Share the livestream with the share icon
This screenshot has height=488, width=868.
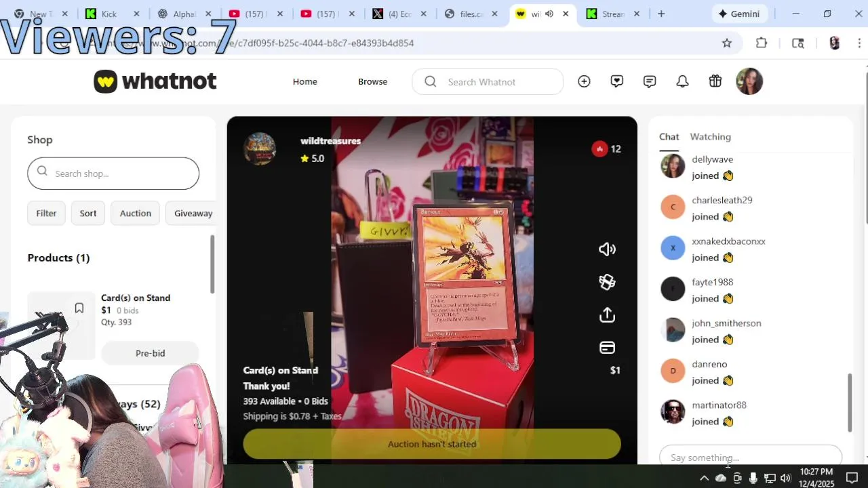point(607,315)
